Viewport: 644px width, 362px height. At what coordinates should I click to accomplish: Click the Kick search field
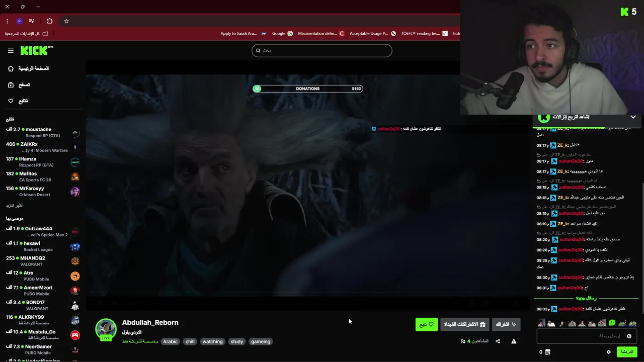click(322, 50)
